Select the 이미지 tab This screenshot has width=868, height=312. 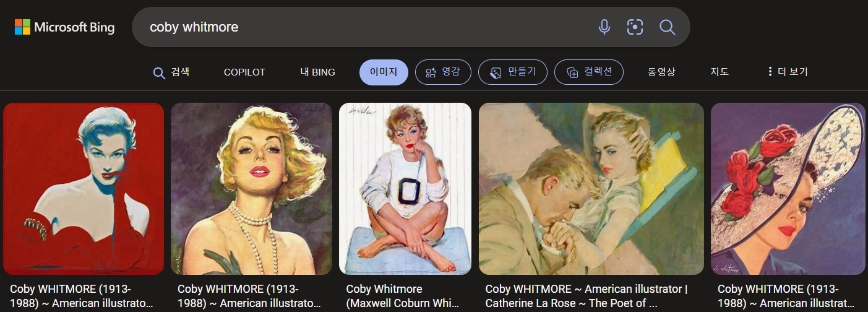pos(384,72)
